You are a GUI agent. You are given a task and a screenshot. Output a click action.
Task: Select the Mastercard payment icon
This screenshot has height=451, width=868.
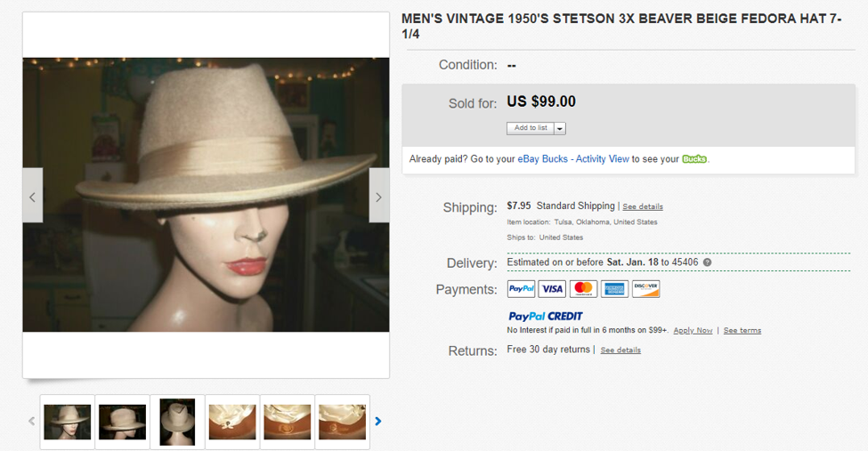583,289
